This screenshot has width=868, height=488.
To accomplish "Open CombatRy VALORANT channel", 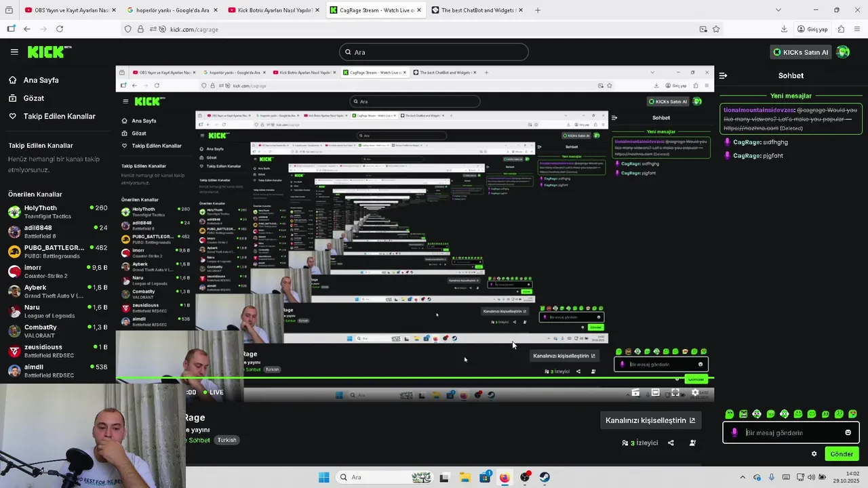I will tap(58, 331).
